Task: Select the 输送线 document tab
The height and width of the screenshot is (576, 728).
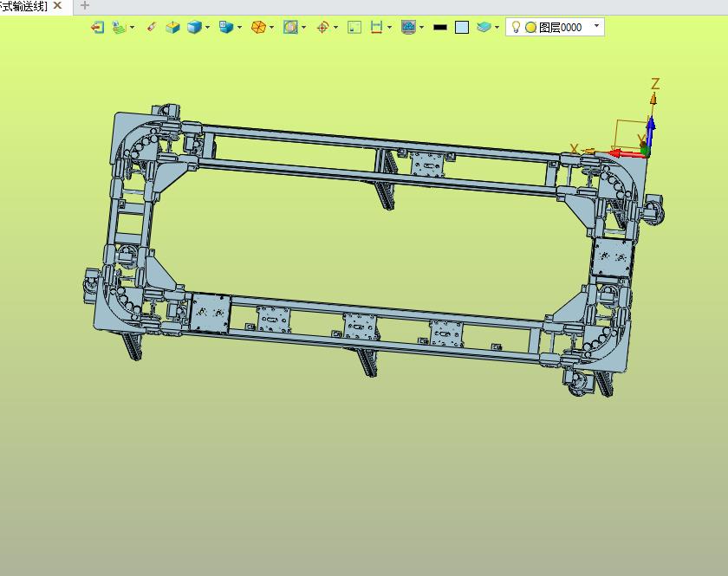Action: pyautogui.click(x=24, y=6)
